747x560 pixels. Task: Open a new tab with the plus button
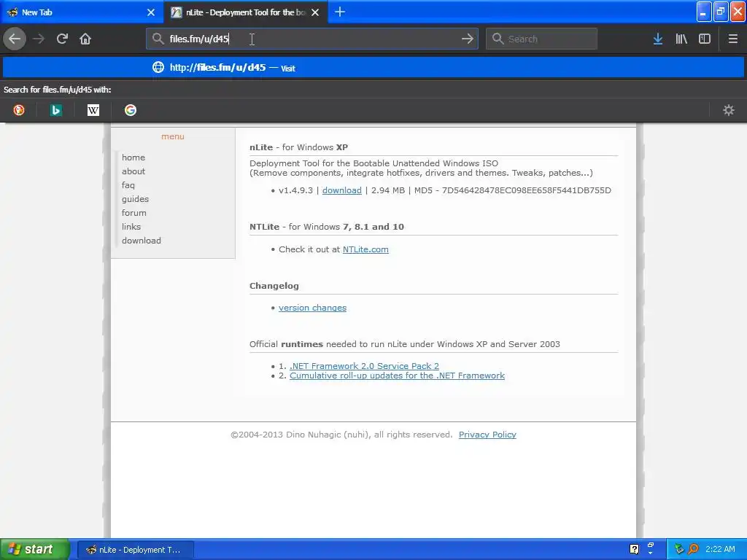(x=340, y=12)
